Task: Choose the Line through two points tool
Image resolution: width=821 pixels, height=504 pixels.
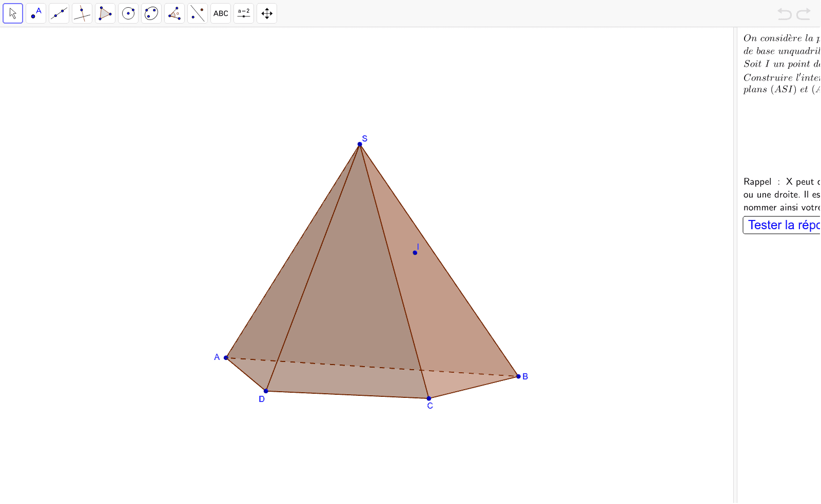Action: point(59,13)
